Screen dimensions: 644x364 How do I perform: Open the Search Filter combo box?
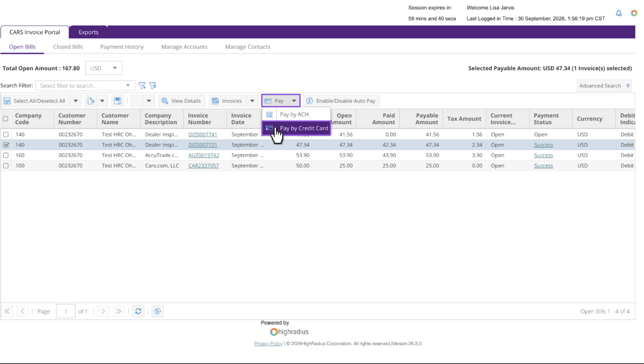(x=85, y=86)
